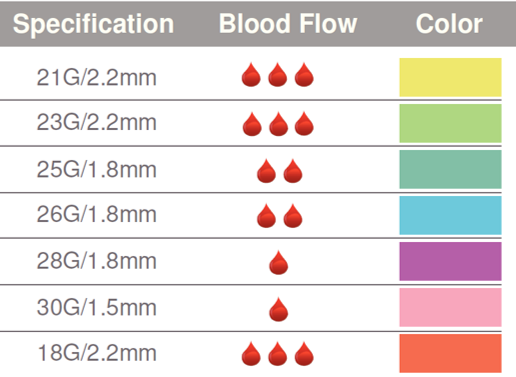This screenshot has width=516, height=377.
Task: Click the two blood drops in 26G row
Action: pyautogui.click(x=280, y=216)
